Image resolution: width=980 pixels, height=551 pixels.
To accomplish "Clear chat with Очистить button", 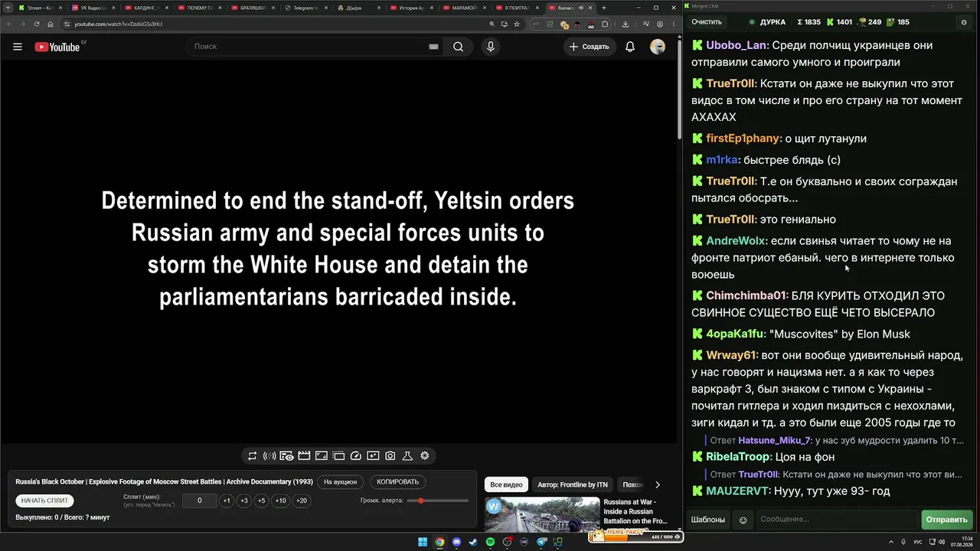I will [707, 22].
